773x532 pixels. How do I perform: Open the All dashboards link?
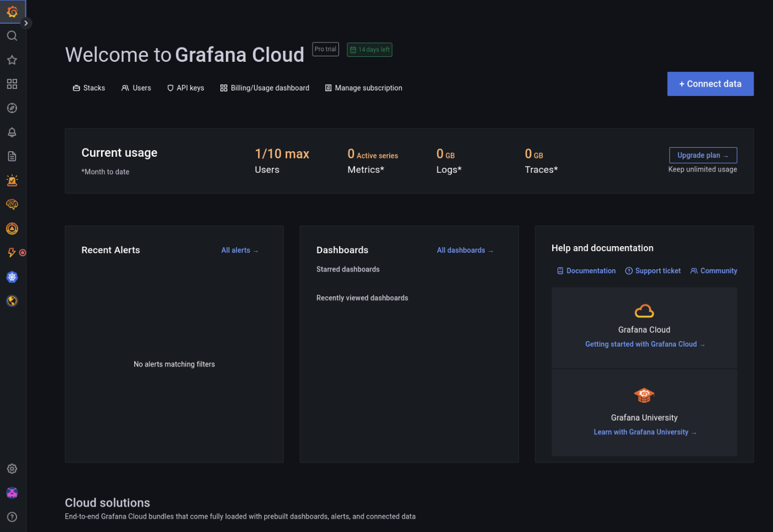(465, 251)
